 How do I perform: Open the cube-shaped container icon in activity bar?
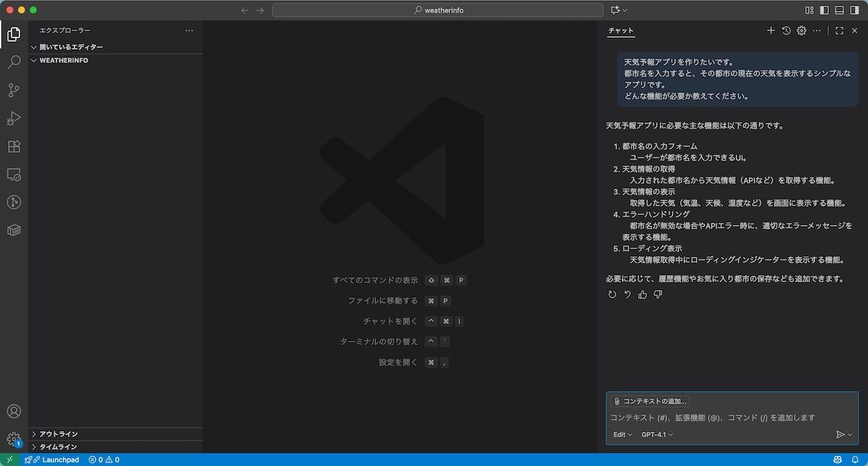14,230
